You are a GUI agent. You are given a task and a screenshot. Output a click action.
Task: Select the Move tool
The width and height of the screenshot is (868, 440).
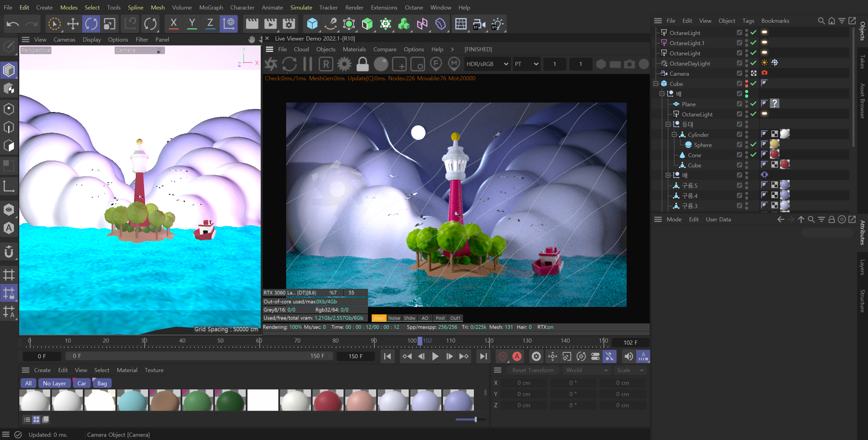click(73, 24)
